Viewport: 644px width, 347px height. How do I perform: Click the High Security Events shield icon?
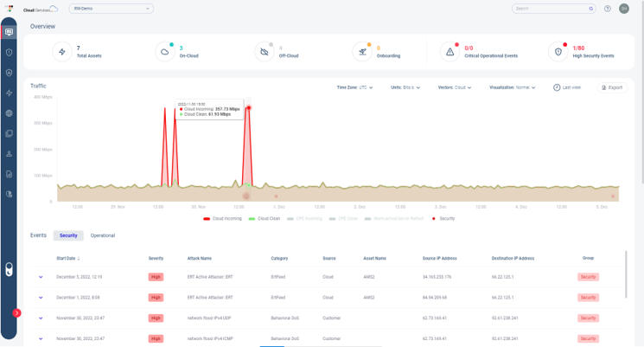click(558, 52)
